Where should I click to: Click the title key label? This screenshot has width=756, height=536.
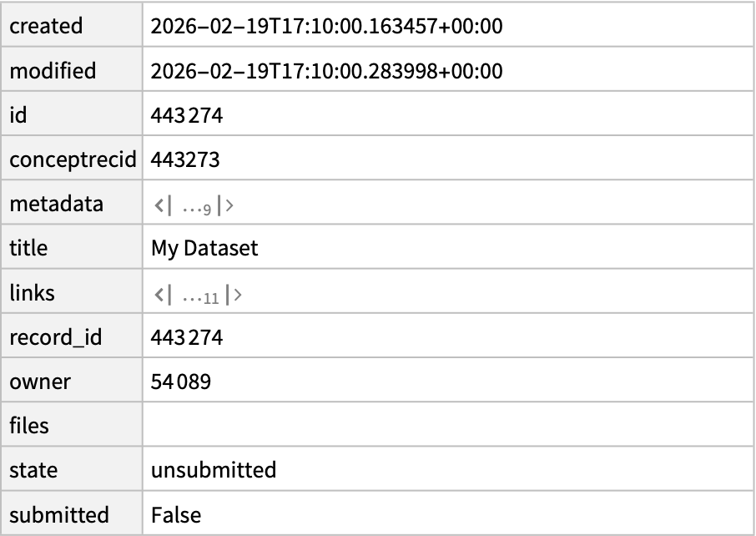[28, 249]
